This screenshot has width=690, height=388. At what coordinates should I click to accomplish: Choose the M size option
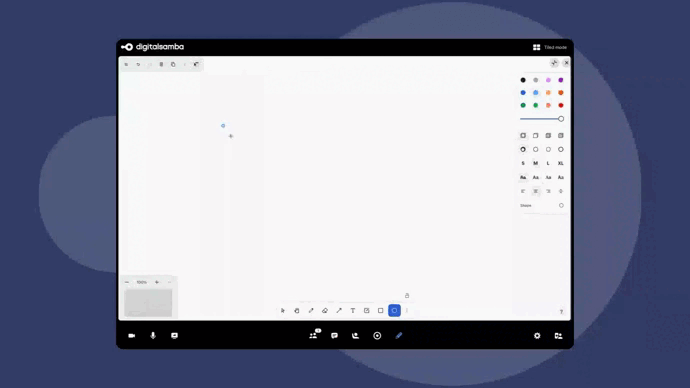coord(536,163)
